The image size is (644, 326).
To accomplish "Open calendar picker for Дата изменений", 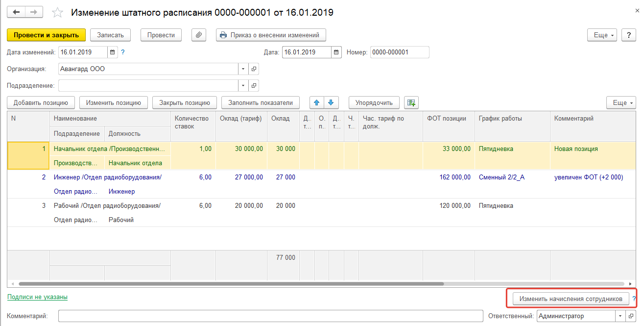I will pos(113,52).
